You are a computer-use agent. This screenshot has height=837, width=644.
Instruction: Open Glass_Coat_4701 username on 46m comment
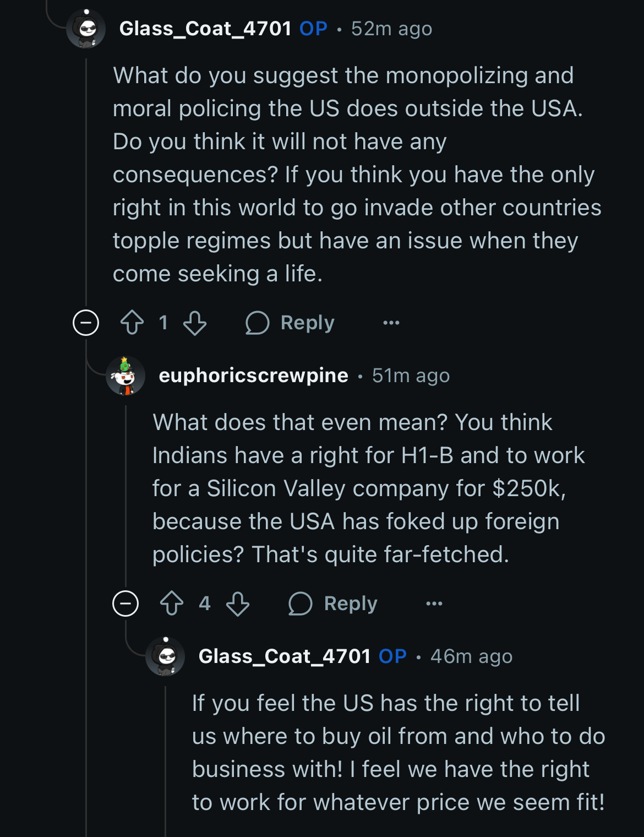(285, 656)
